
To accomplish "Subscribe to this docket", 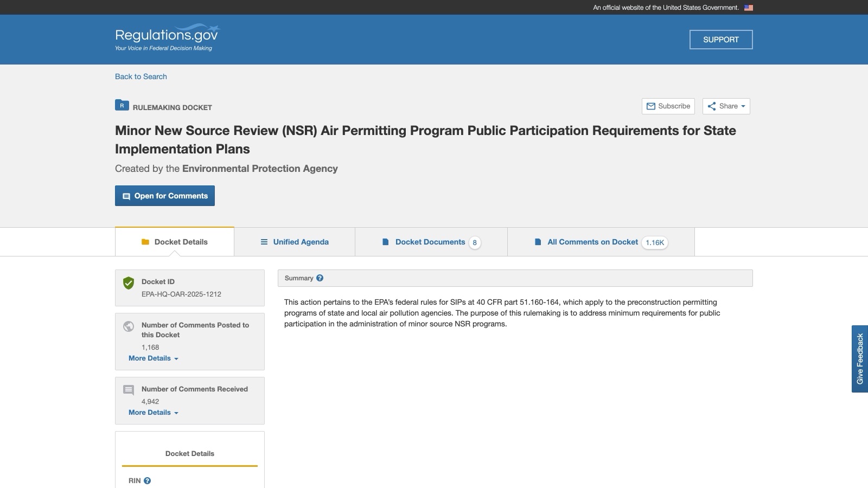I will point(668,106).
